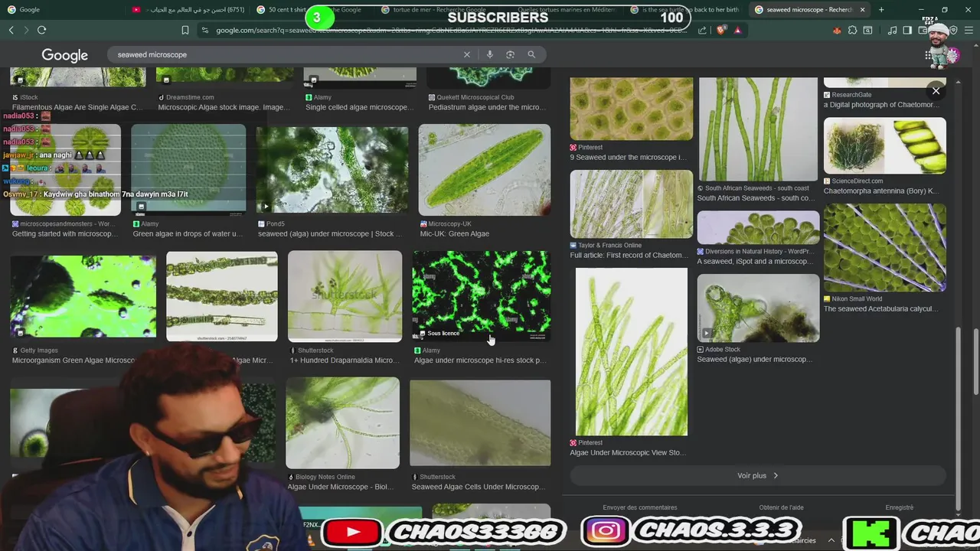Click Envoyer des commentaires link
Screen dimensions: 980x551
point(639,507)
